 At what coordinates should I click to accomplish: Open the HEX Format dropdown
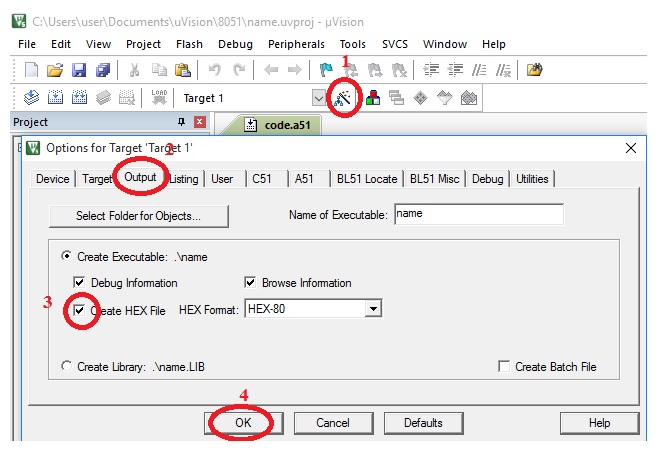point(373,310)
